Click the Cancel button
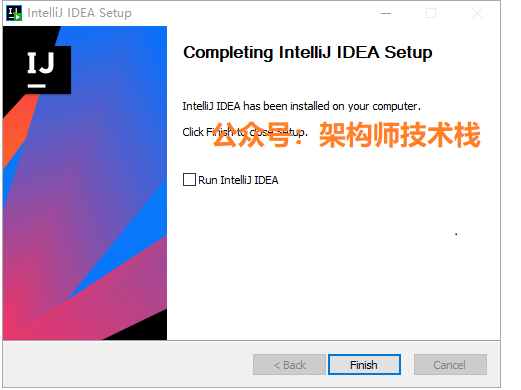The height and width of the screenshot is (390, 521). [x=450, y=364]
